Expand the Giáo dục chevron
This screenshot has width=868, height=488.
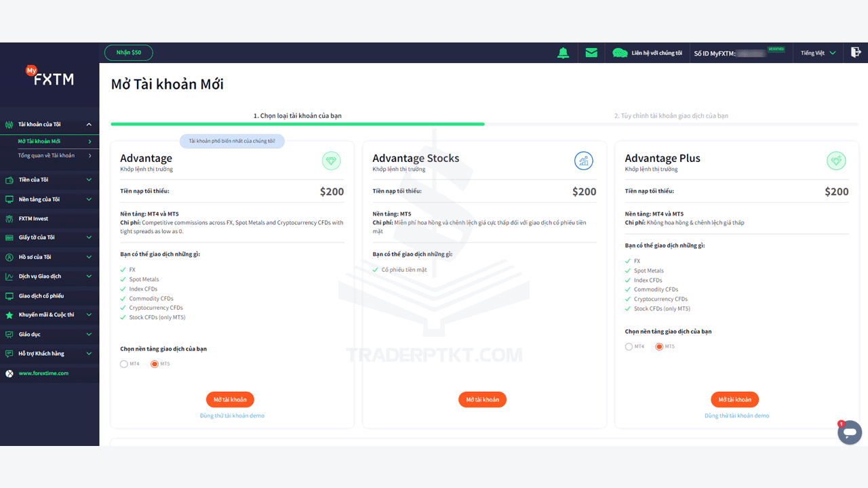click(89, 335)
